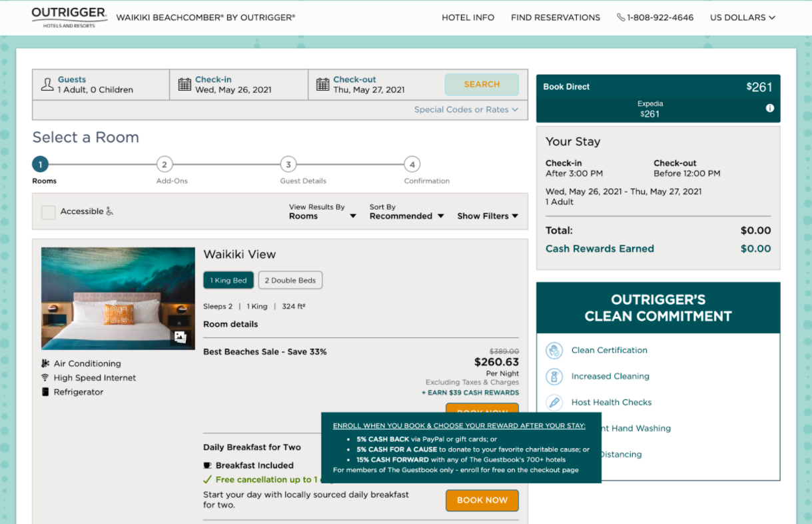Viewport: 812px width, 524px height.
Task: Open the photo gallery icon on room image
Action: click(x=180, y=337)
